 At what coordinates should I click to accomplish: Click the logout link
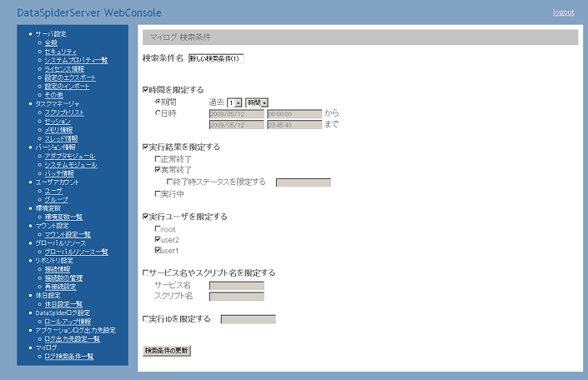[563, 12]
